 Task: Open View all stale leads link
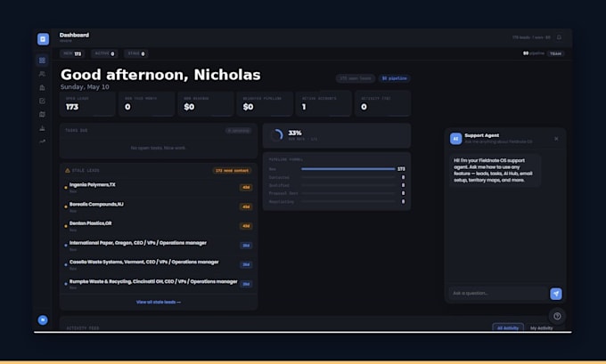tap(159, 302)
